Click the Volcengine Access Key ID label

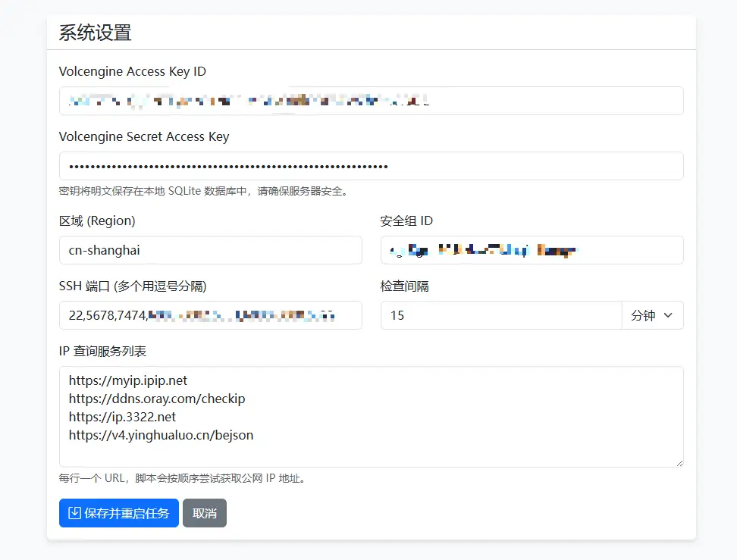tap(132, 71)
